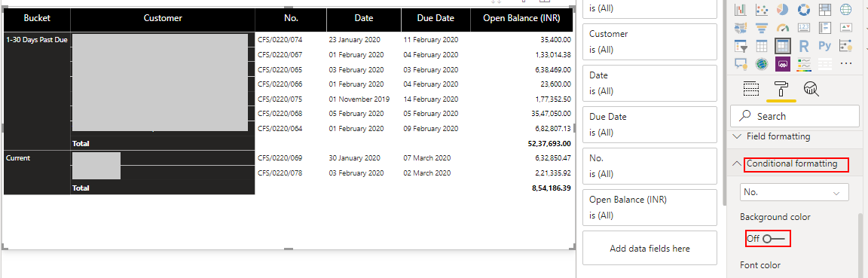Image resolution: width=868 pixels, height=278 pixels.
Task: Open the Format paint roller tab
Action: click(781, 89)
